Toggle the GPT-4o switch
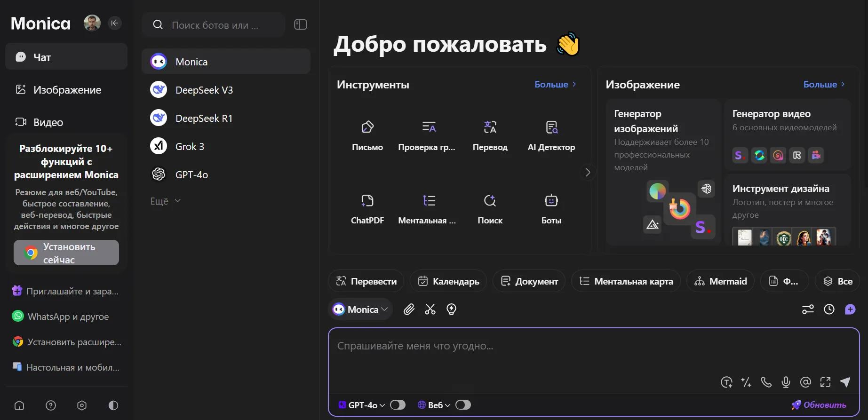Viewport: 868px width, 420px height. pos(398,405)
